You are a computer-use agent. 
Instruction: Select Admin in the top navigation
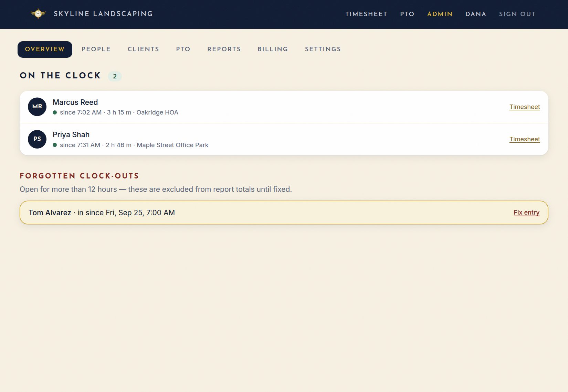coord(440,14)
